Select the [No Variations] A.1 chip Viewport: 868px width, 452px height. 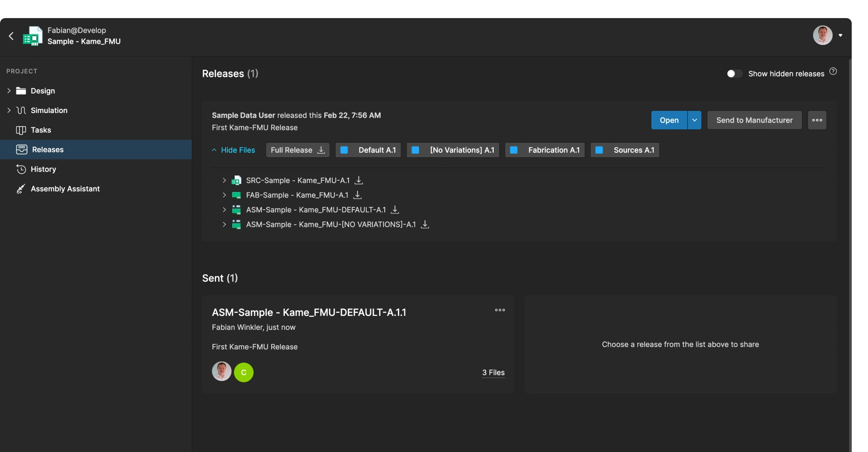coord(453,150)
